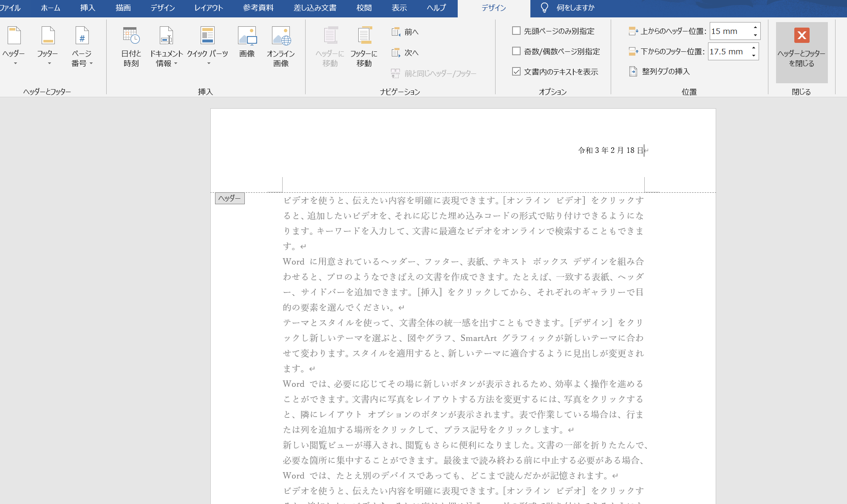Switch to the 差し込み文書 tab
The height and width of the screenshot is (504, 847).
click(x=315, y=8)
